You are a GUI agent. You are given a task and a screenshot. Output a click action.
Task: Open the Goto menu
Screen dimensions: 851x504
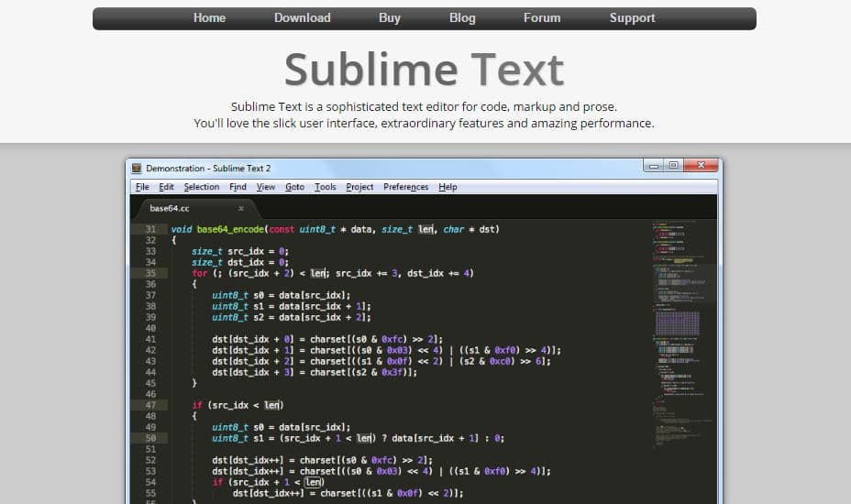point(294,187)
